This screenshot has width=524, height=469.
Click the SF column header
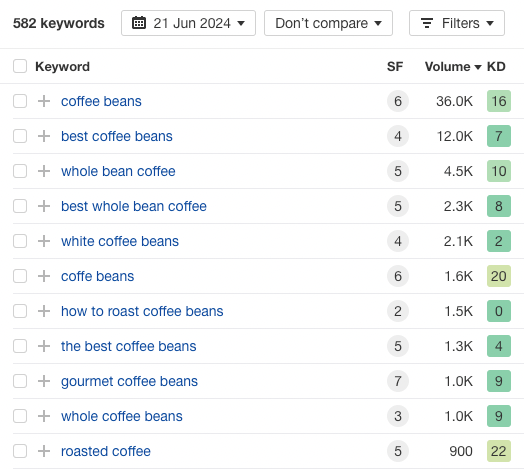coord(395,67)
